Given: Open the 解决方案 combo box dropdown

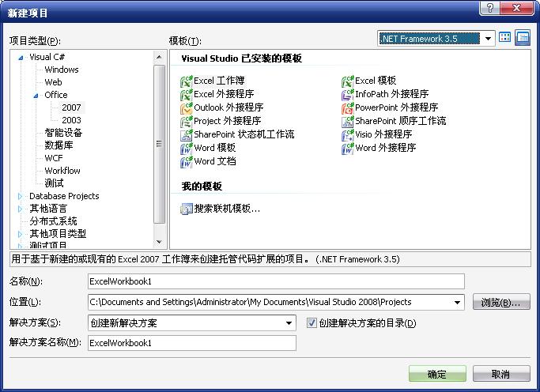Looking at the screenshot, I should (x=289, y=322).
